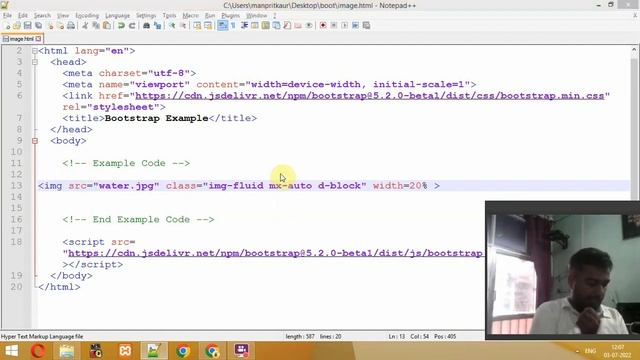
Task: Click 'Ln : 13' status bar entry
Action: tap(396, 337)
